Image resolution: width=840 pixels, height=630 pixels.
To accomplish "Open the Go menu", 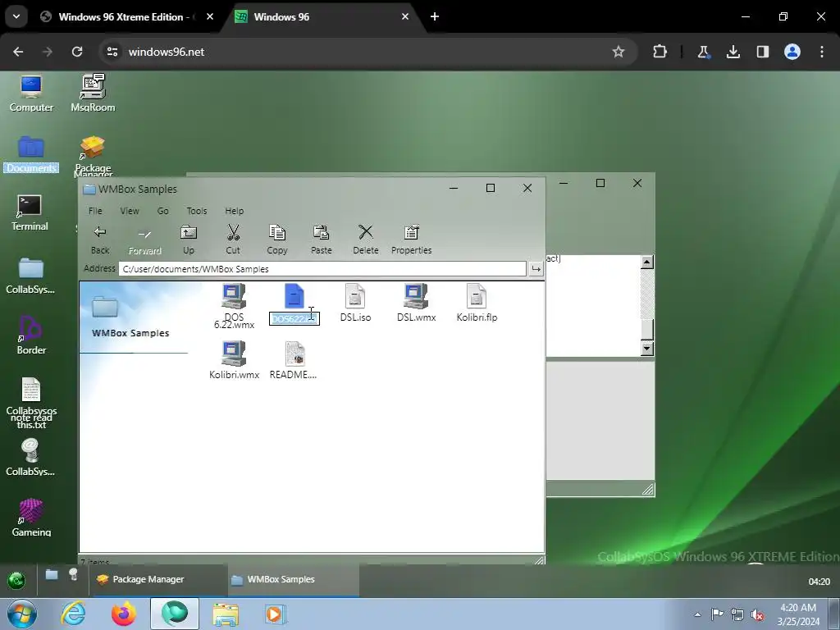I will point(163,211).
